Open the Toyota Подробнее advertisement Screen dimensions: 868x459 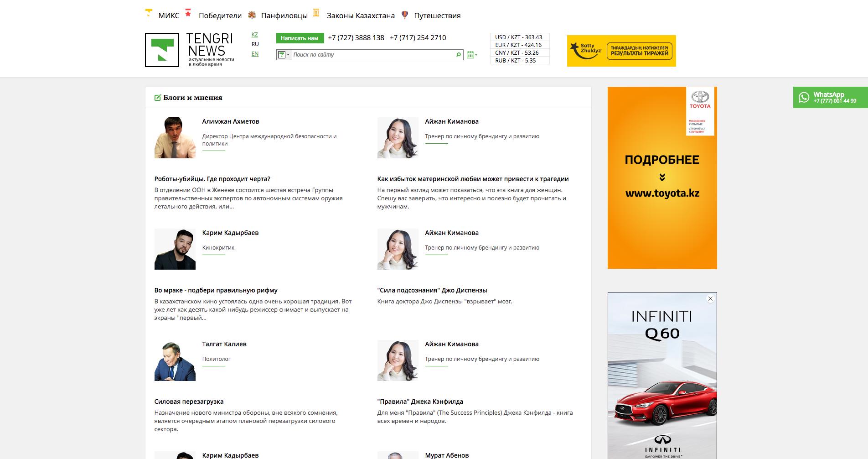click(662, 178)
